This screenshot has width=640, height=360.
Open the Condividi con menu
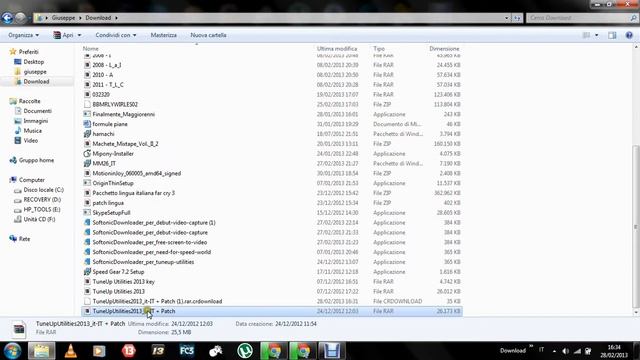click(116, 35)
